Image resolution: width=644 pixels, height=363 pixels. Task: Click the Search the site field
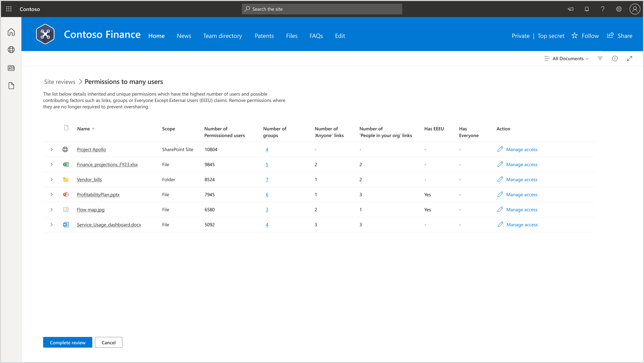[322, 9]
